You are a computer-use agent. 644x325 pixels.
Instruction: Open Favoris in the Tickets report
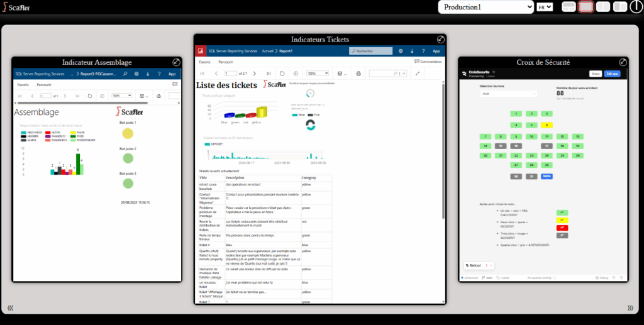click(x=205, y=62)
